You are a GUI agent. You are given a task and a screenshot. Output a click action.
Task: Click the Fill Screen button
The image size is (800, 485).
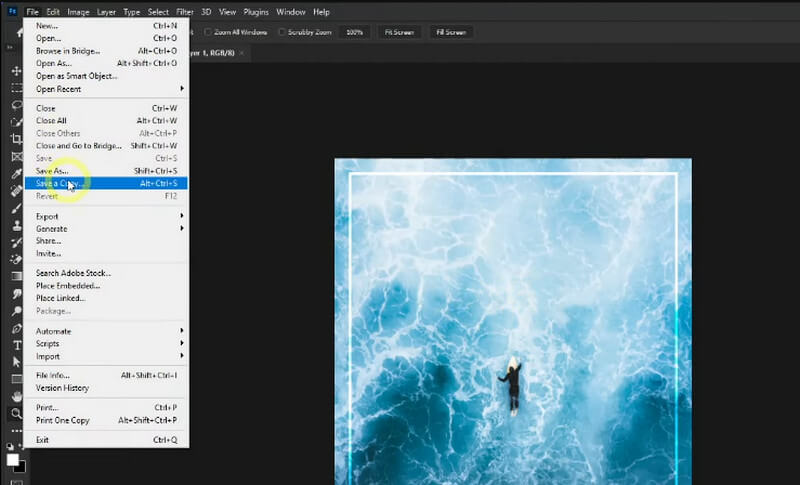[x=451, y=32]
